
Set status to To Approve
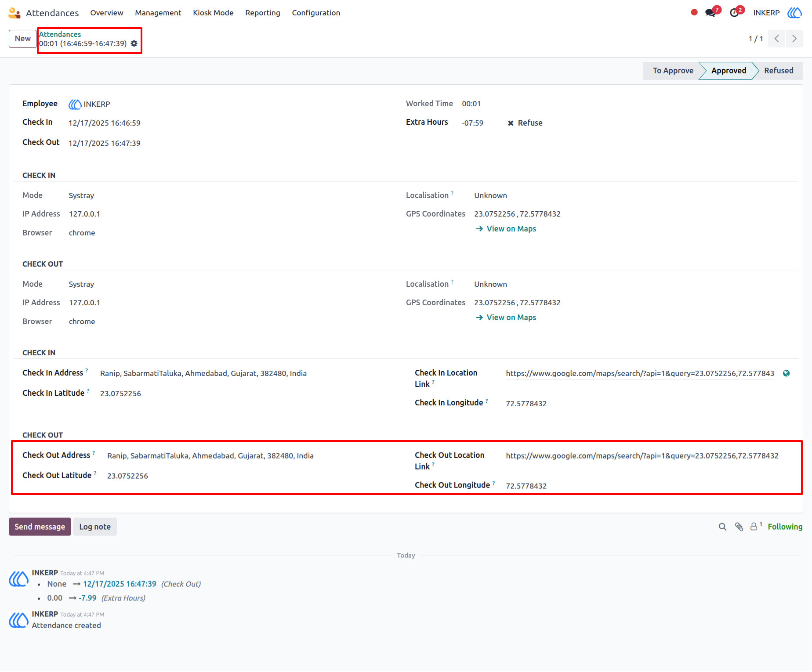pyautogui.click(x=673, y=71)
